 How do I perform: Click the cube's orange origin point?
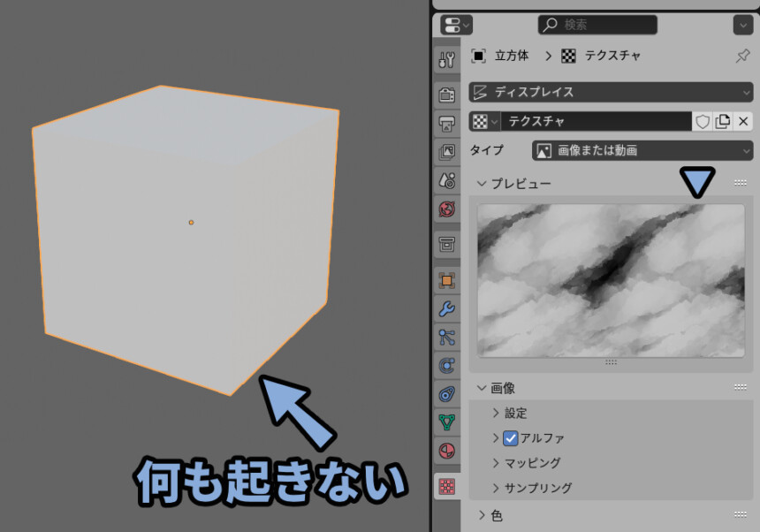[191, 223]
